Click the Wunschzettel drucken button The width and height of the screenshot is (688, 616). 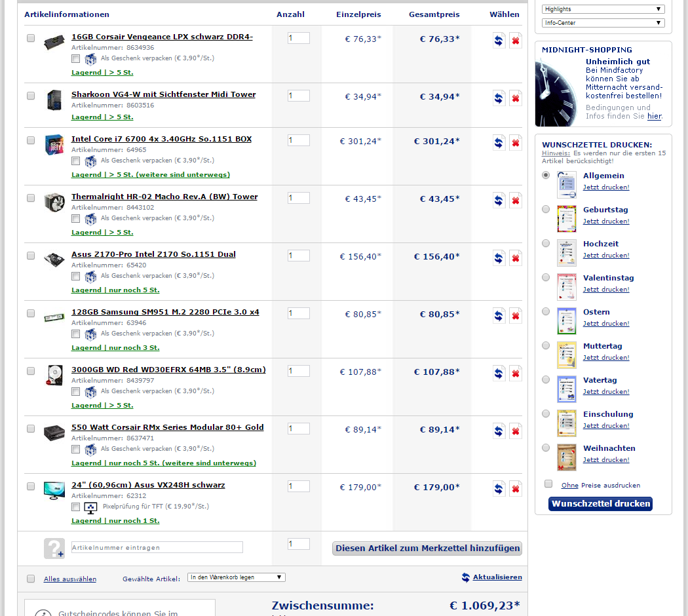(600, 504)
